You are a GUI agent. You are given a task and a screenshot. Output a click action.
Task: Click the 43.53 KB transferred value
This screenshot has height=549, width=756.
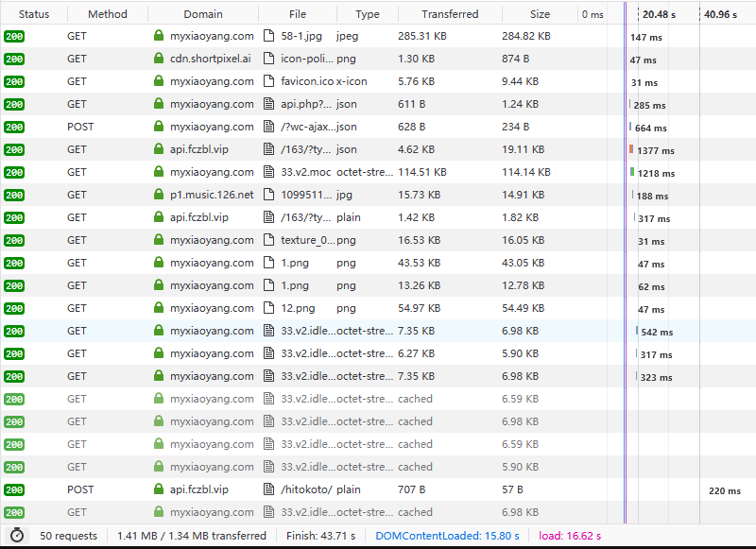[x=419, y=263]
